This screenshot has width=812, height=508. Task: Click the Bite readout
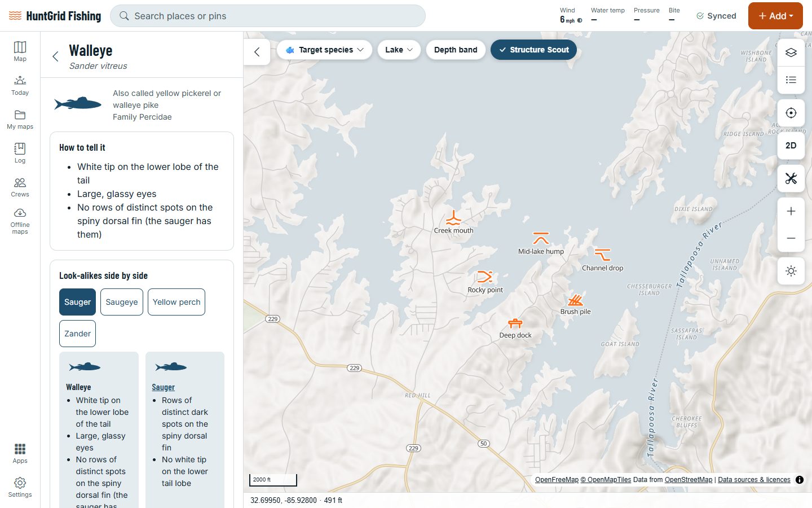(674, 16)
